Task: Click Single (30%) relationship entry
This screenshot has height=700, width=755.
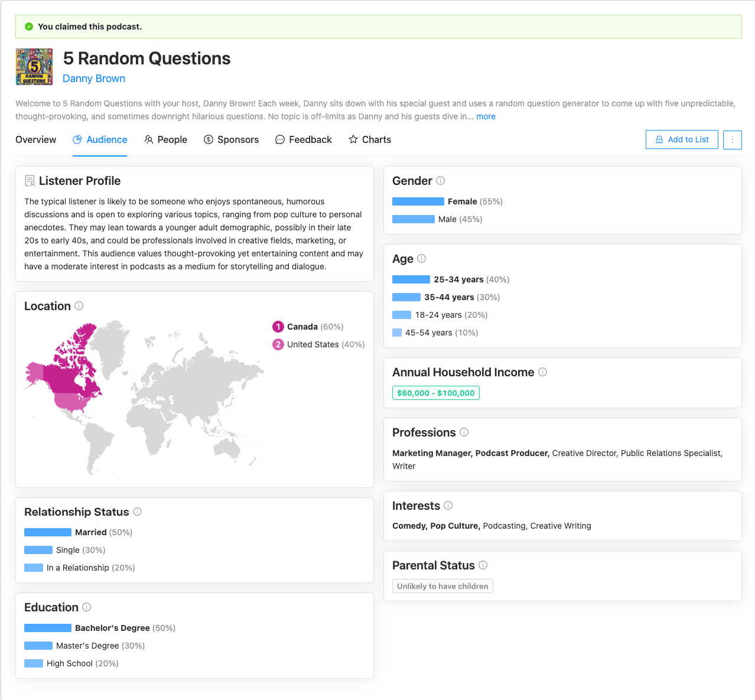Action: pos(65,550)
